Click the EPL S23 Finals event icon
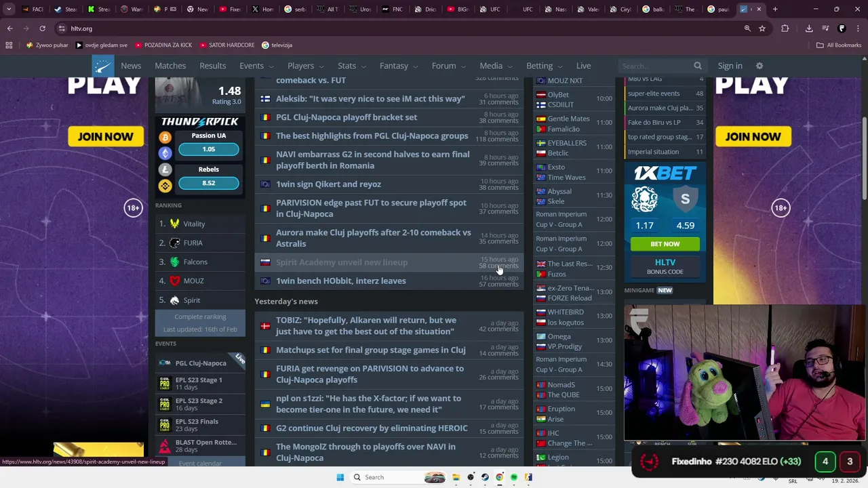The image size is (868, 488). click(165, 425)
